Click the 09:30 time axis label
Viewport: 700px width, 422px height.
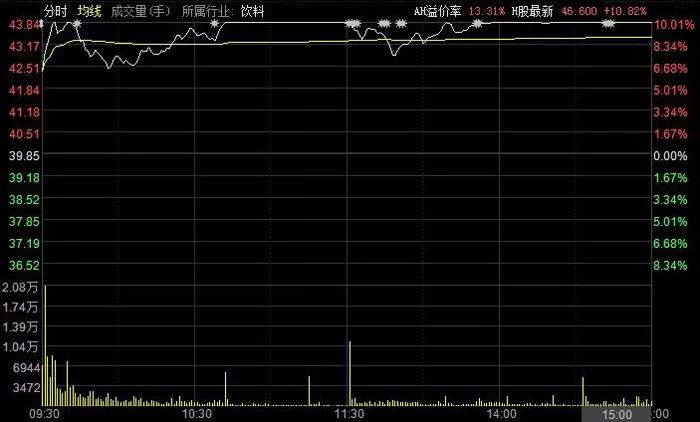click(x=45, y=413)
